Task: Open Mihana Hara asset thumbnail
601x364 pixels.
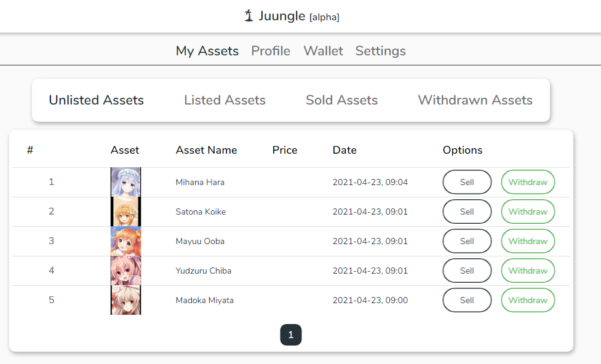Action: [125, 182]
